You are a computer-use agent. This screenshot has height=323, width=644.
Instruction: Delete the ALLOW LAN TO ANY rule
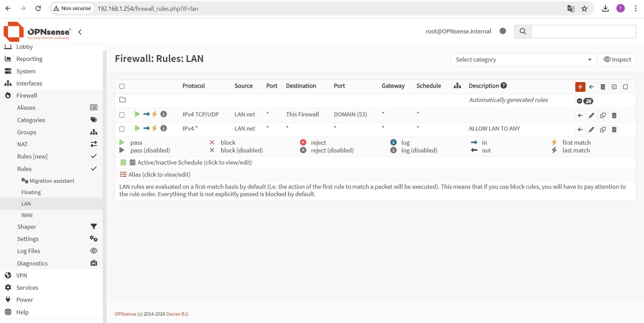pyautogui.click(x=614, y=129)
